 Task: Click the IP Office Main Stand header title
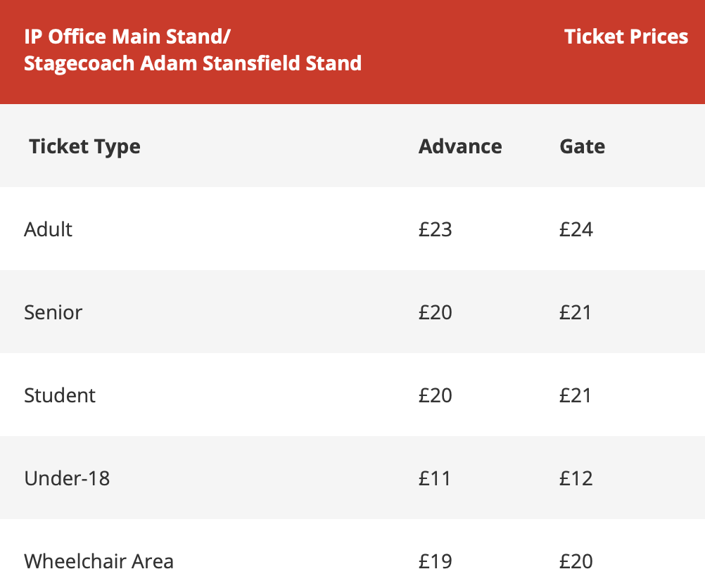(192, 50)
